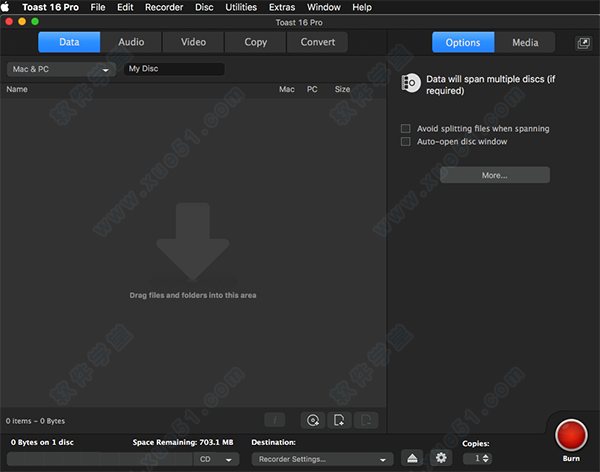Click 'Data will span multiple discs' text
This screenshot has height=472, width=600.
(491, 85)
